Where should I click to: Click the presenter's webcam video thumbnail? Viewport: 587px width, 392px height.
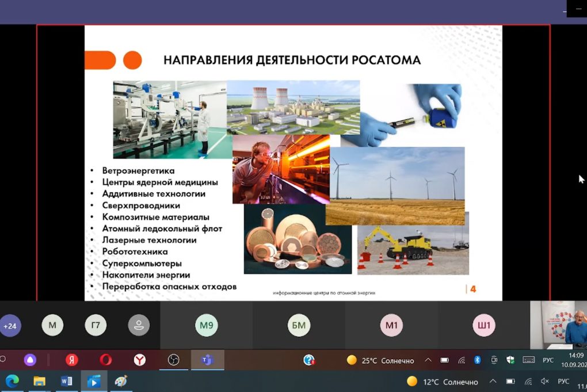(559, 325)
